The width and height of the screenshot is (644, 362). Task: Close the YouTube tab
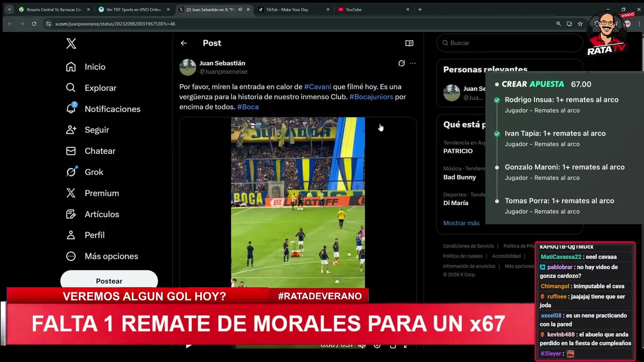[x=408, y=10]
